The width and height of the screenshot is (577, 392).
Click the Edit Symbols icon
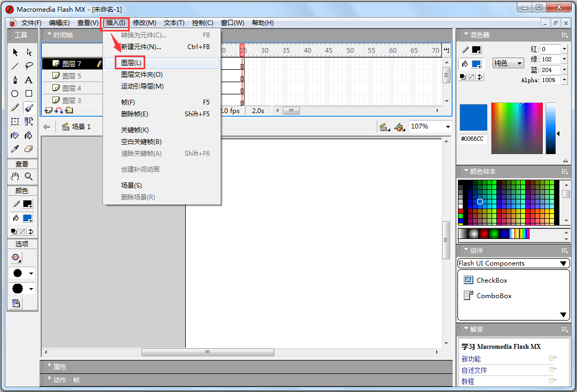pyautogui.click(x=400, y=127)
